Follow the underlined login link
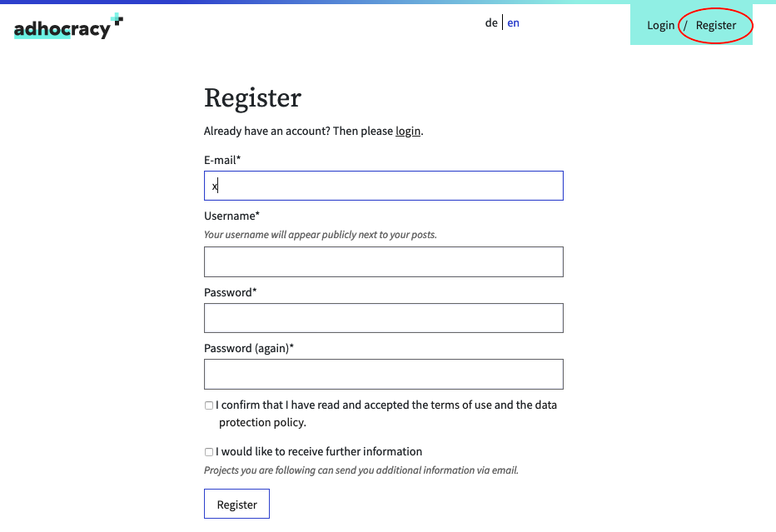The width and height of the screenshot is (776, 532). (408, 132)
